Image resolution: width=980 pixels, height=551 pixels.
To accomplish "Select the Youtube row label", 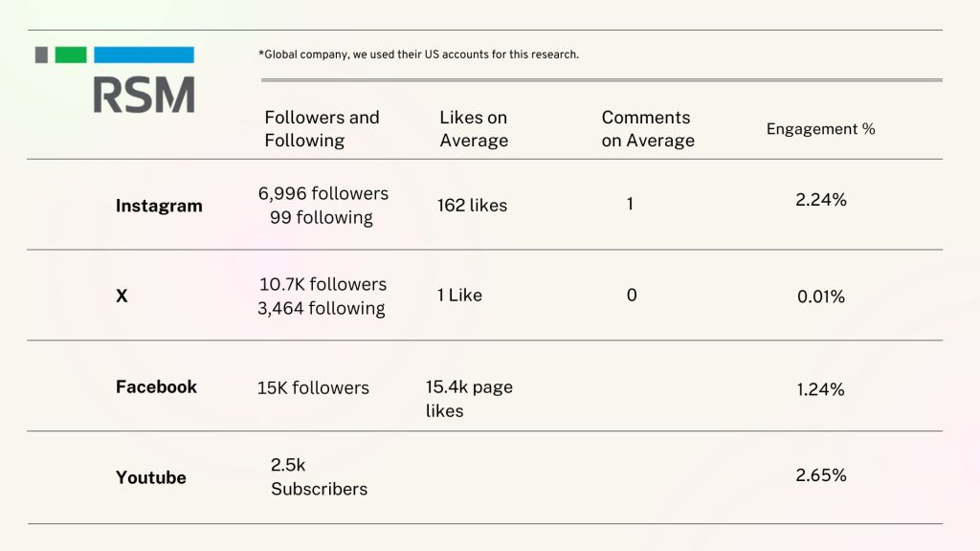I will point(150,477).
